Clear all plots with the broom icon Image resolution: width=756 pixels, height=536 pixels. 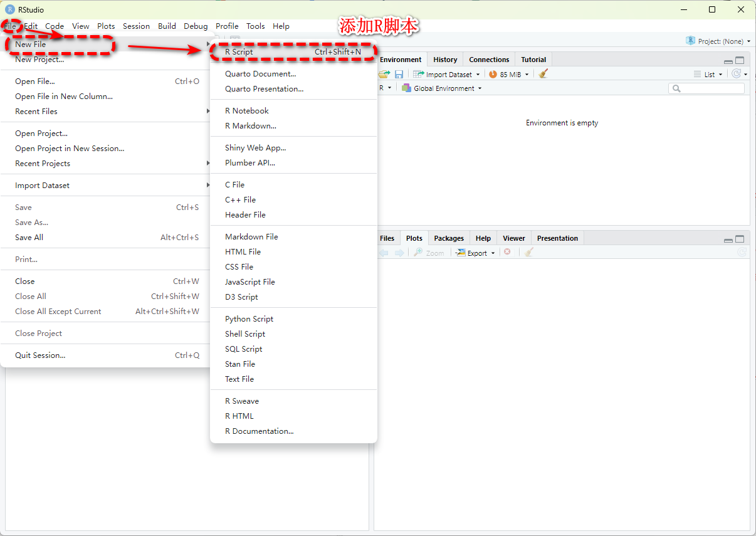529,252
